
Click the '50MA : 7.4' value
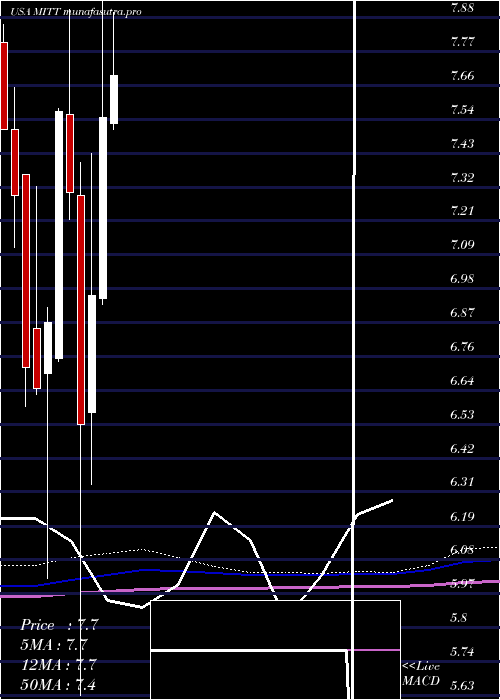(58, 684)
